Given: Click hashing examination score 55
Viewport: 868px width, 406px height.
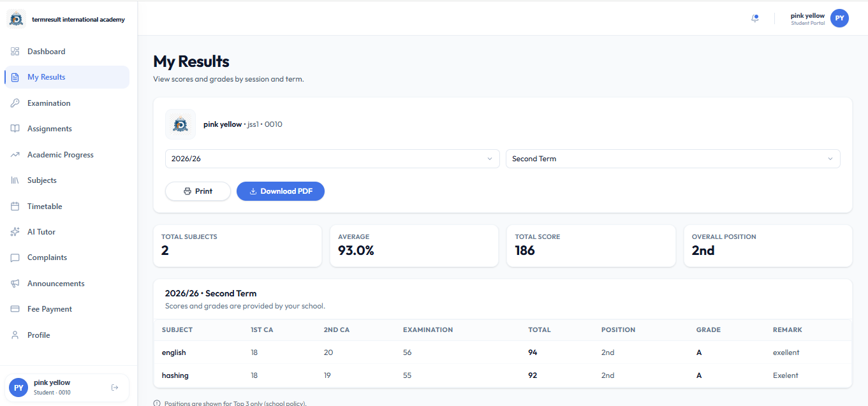Looking at the screenshot, I should pyautogui.click(x=408, y=375).
